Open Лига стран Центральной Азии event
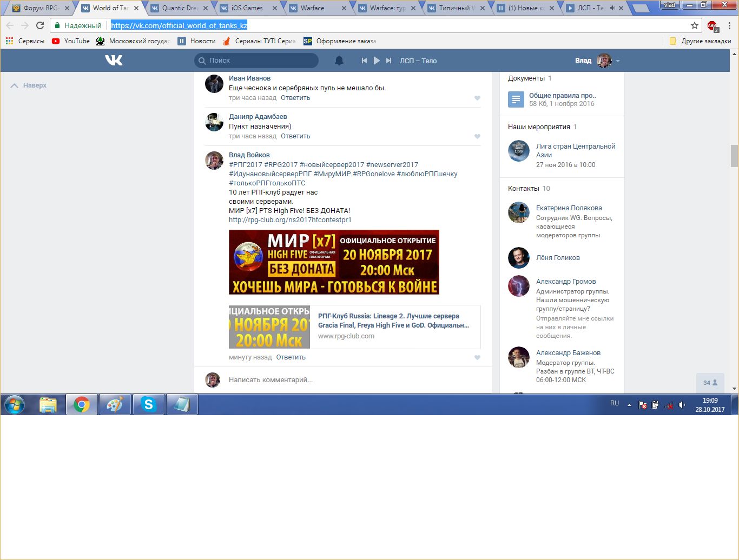Screen dimensions: 739x560 coord(576,151)
